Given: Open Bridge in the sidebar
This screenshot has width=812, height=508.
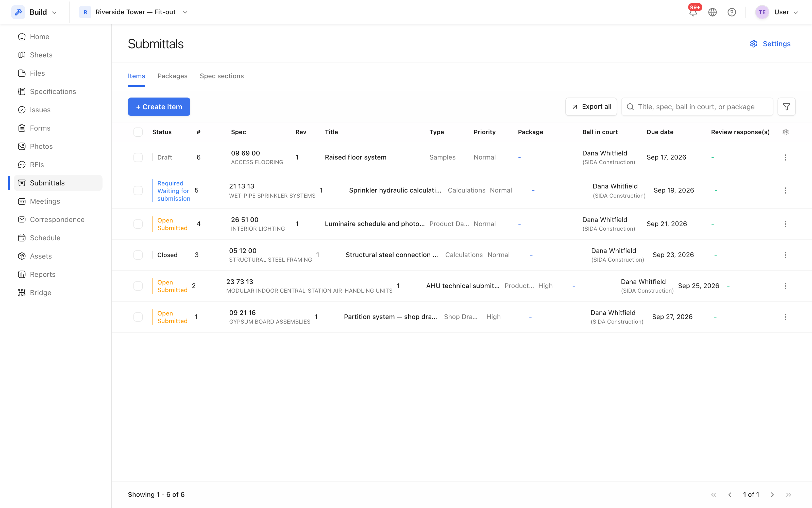Looking at the screenshot, I should pos(58,293).
